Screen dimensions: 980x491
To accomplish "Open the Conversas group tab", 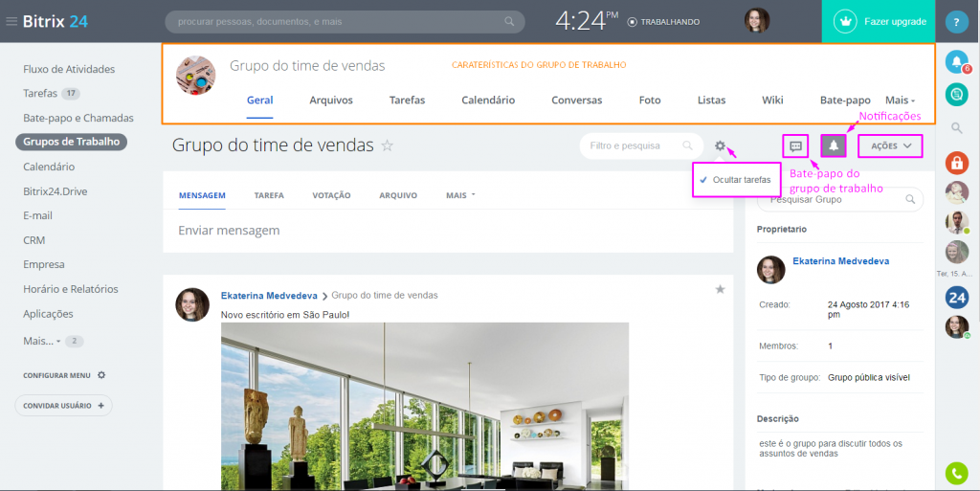I will 577,100.
